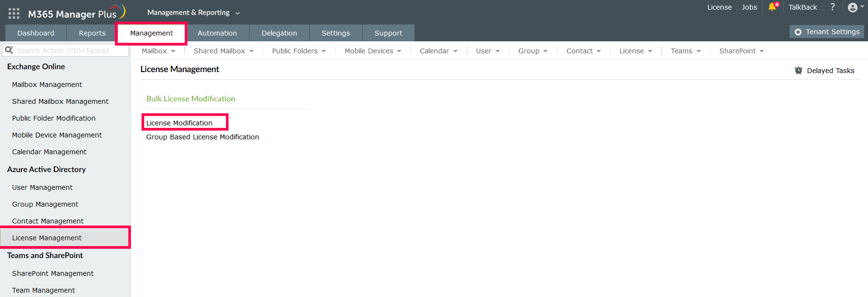868x297 pixels.
Task: Open the help question mark icon
Action: 832,7
